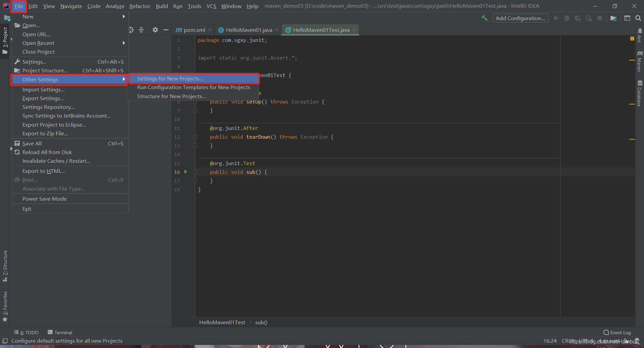Click the Collapse All icon in Project panel
This screenshot has height=348, width=644.
(141, 30)
